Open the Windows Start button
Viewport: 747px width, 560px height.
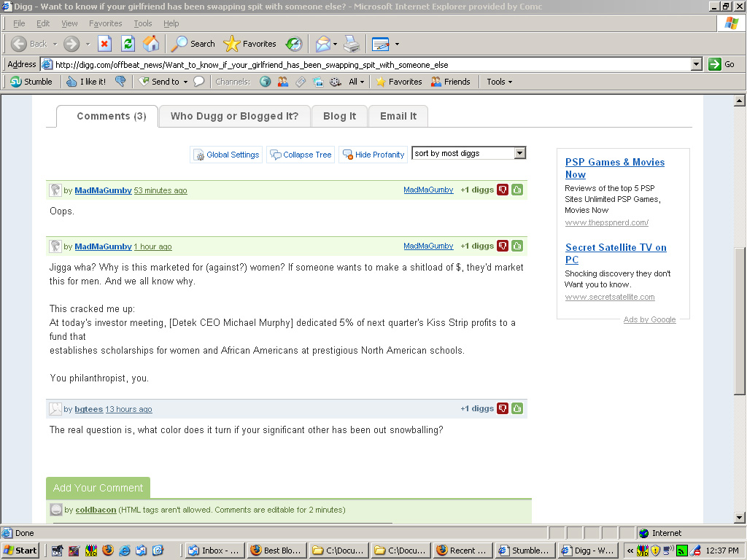coord(20,551)
